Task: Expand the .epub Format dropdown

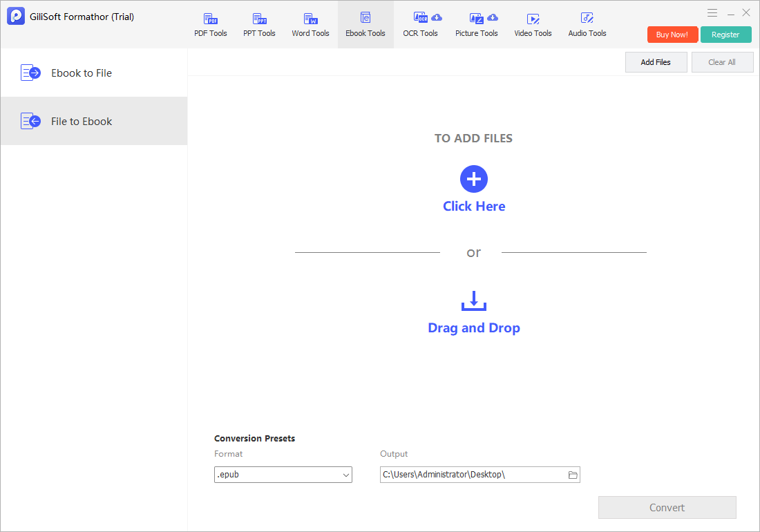Action: (x=283, y=475)
